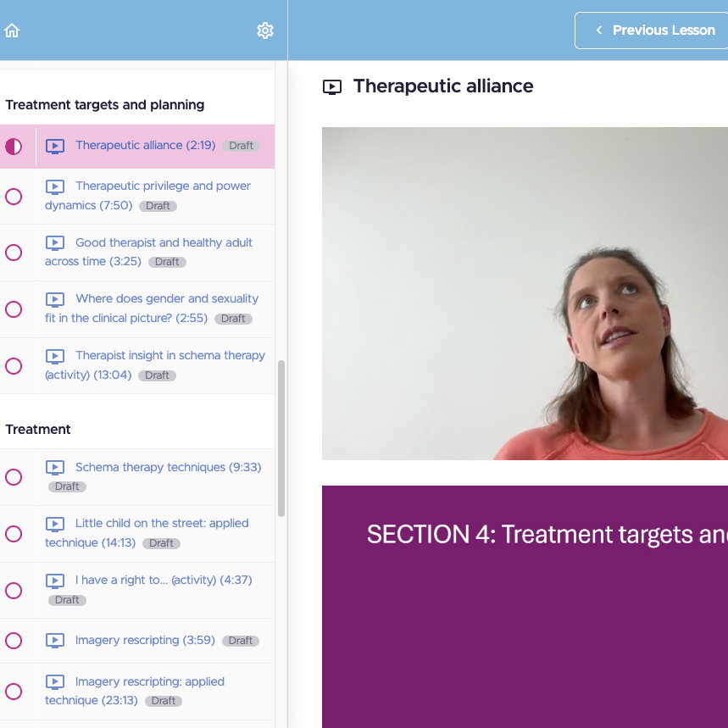Open Therapist insight in schema therapy activity lesson
The height and width of the screenshot is (728, 728).
coord(155,365)
